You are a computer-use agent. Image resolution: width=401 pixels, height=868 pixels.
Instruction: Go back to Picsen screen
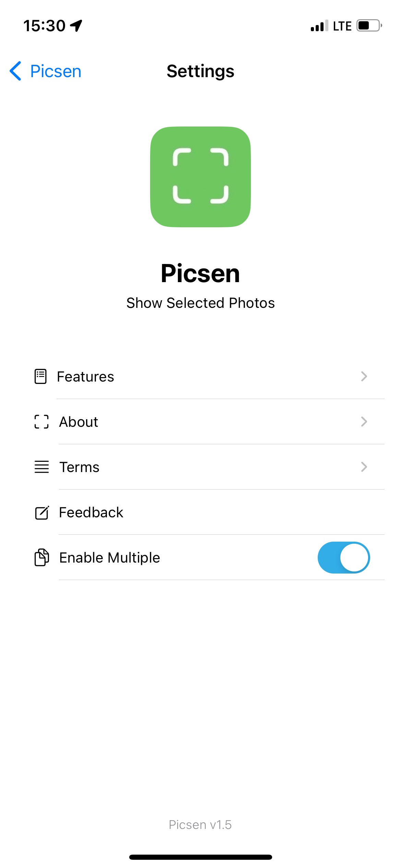click(x=56, y=71)
